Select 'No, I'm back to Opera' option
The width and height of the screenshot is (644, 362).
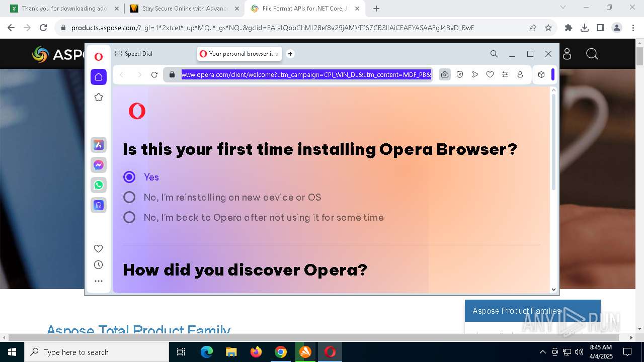coord(129,217)
